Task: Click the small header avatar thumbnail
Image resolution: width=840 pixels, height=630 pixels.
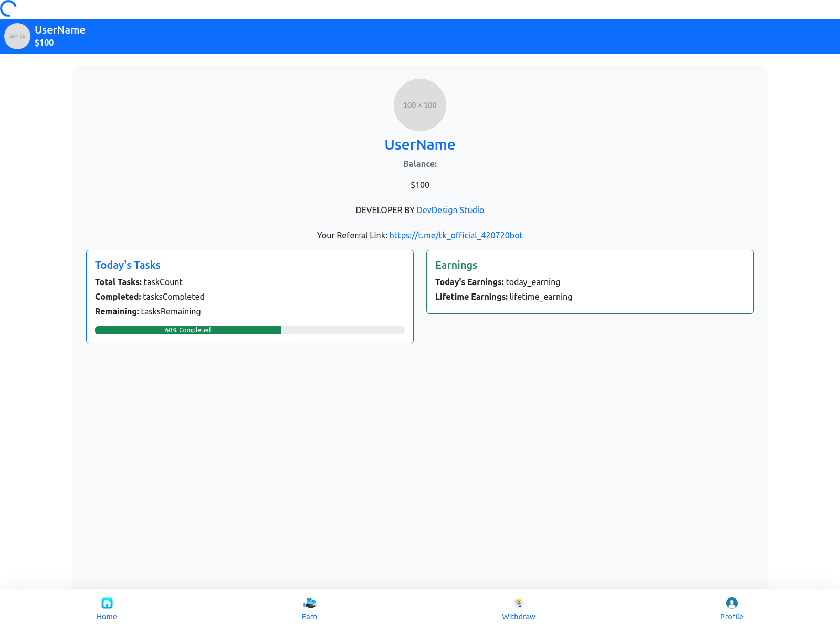Action: click(17, 36)
